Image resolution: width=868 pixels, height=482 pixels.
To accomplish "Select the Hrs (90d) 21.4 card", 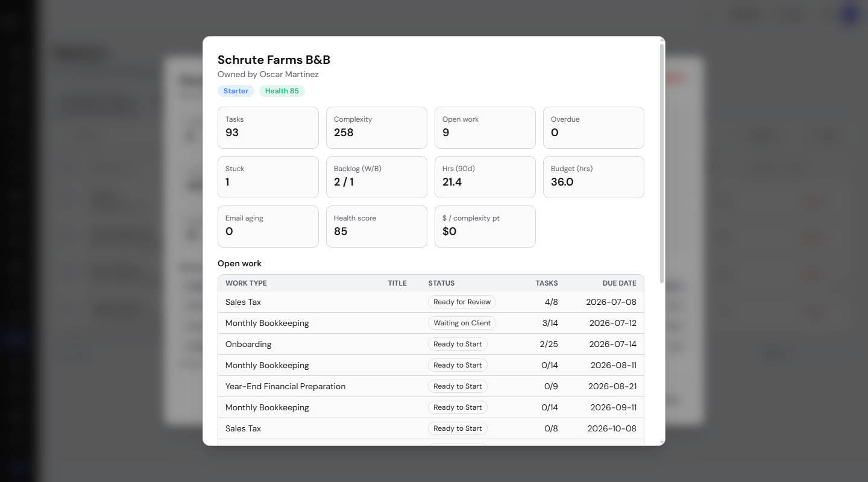I will click(x=485, y=177).
